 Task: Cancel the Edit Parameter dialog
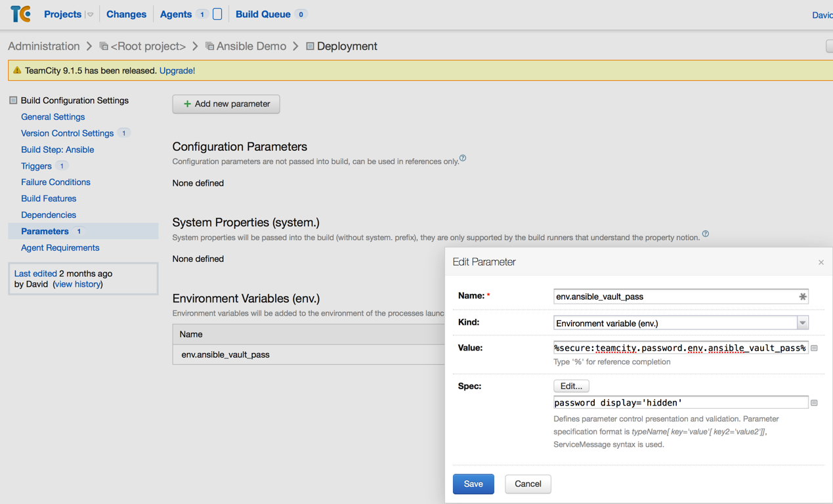pos(528,484)
